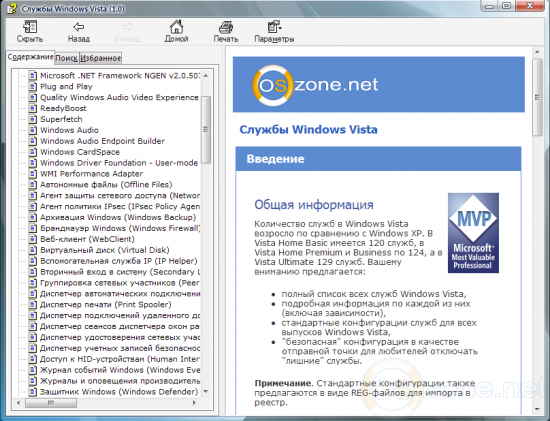Open Доступ к HID-устройствам topic
550x421 pixels.
[x=120, y=359]
